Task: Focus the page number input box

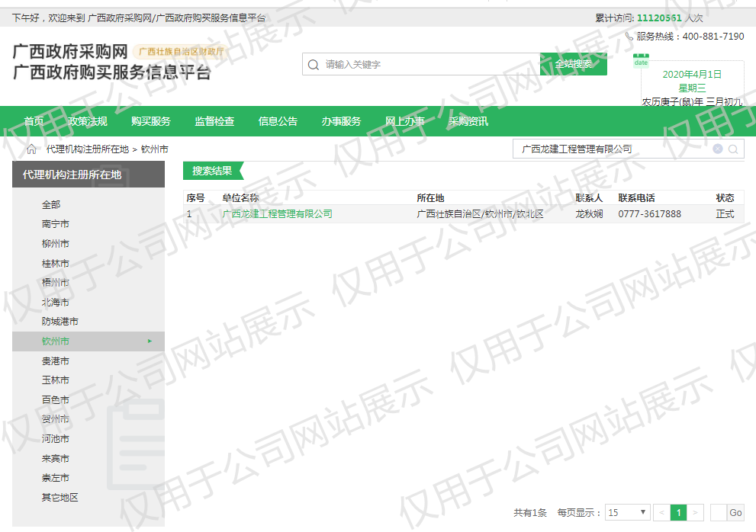Action: point(719,512)
